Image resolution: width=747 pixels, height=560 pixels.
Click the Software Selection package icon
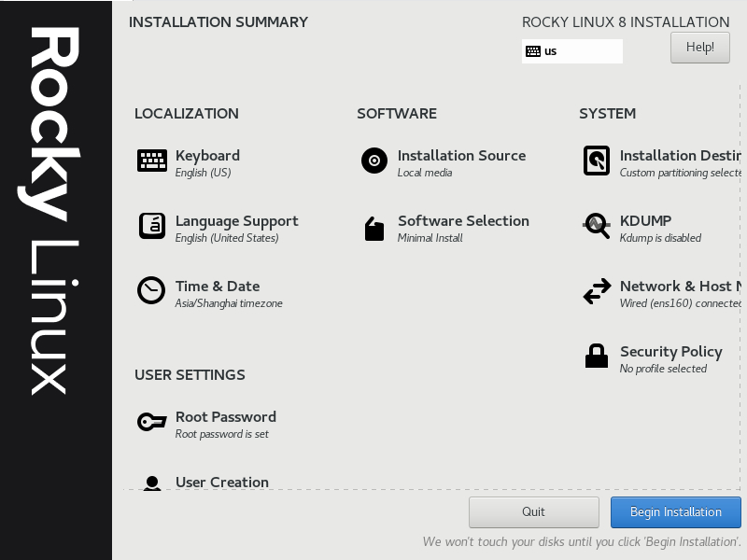[x=374, y=229]
